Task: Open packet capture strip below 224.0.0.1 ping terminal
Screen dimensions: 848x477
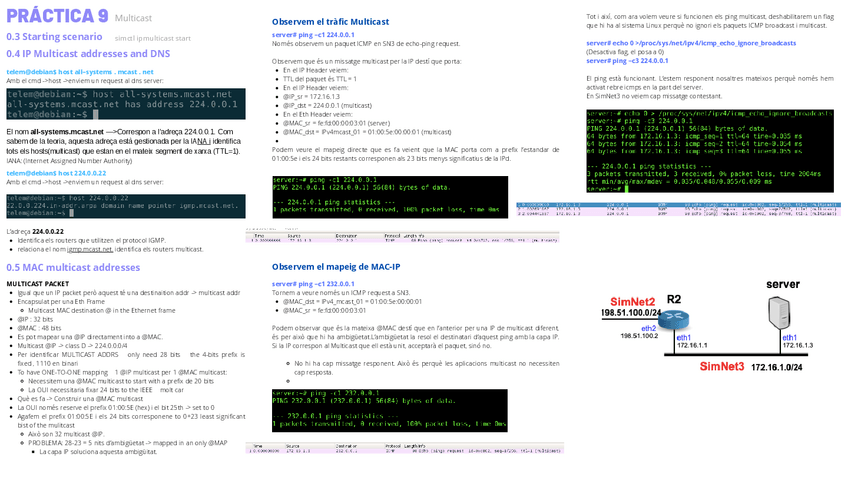Action: tap(402, 236)
